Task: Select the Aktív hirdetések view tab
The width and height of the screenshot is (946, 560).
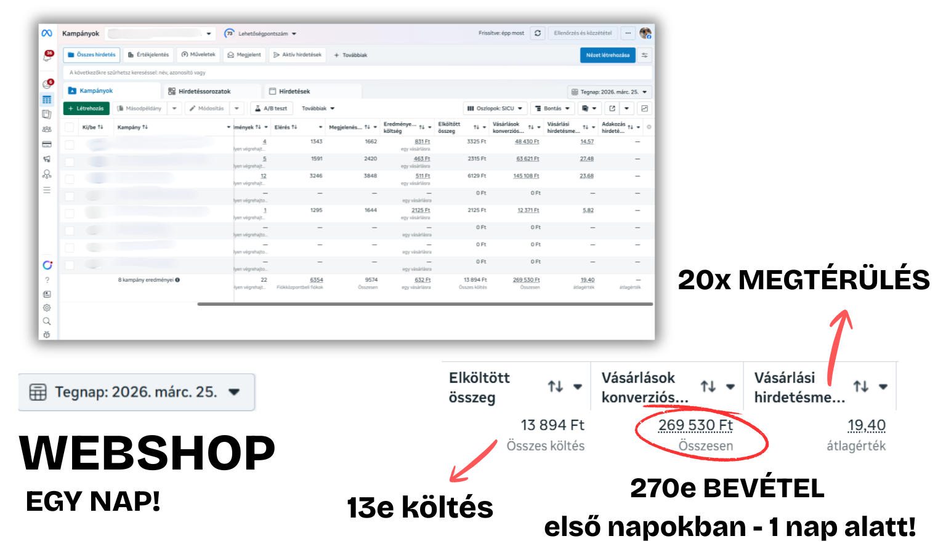Action: [x=297, y=55]
